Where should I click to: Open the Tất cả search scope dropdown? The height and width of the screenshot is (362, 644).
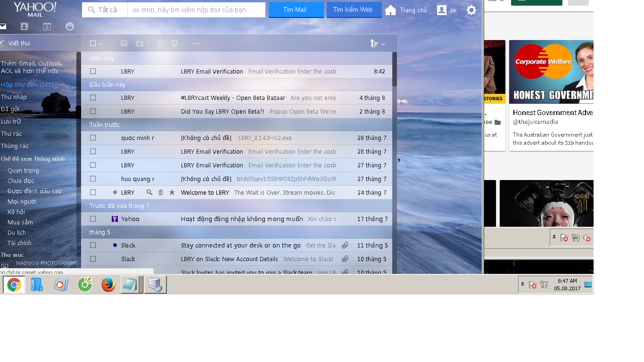coord(107,10)
